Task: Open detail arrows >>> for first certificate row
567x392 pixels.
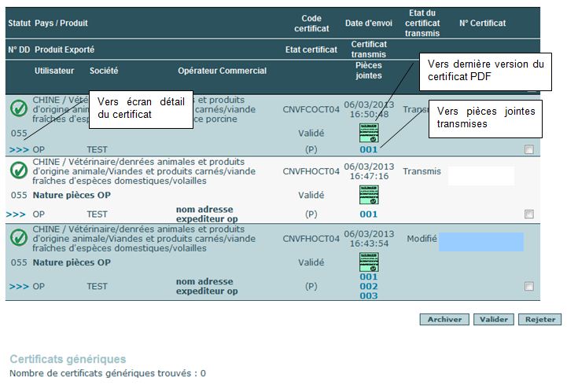Action: pos(19,149)
